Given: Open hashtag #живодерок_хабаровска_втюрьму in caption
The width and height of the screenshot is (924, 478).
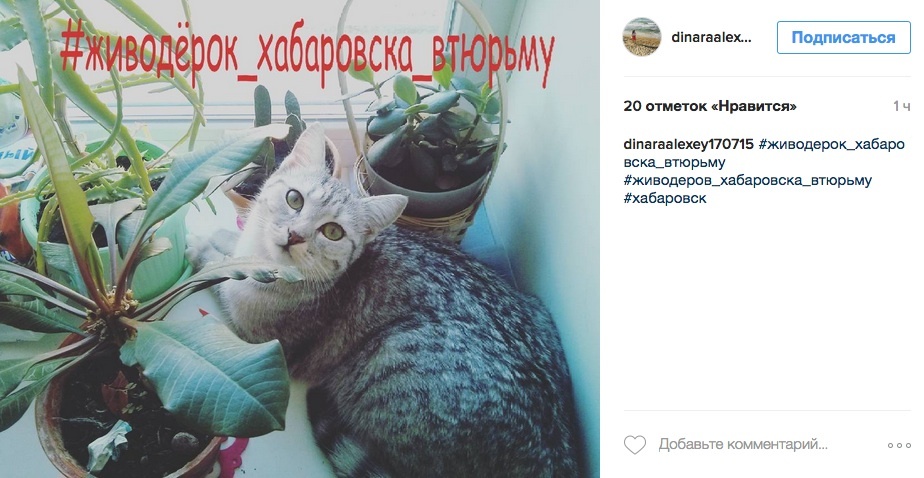Looking at the screenshot, I should [764, 153].
